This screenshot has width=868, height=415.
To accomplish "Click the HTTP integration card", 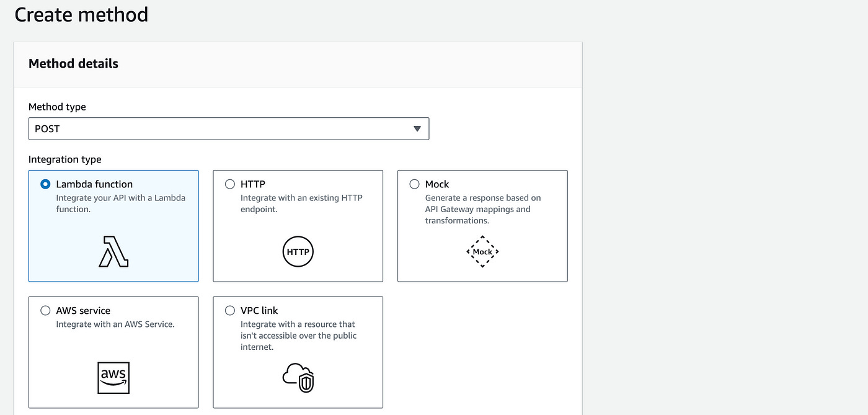I will point(298,226).
